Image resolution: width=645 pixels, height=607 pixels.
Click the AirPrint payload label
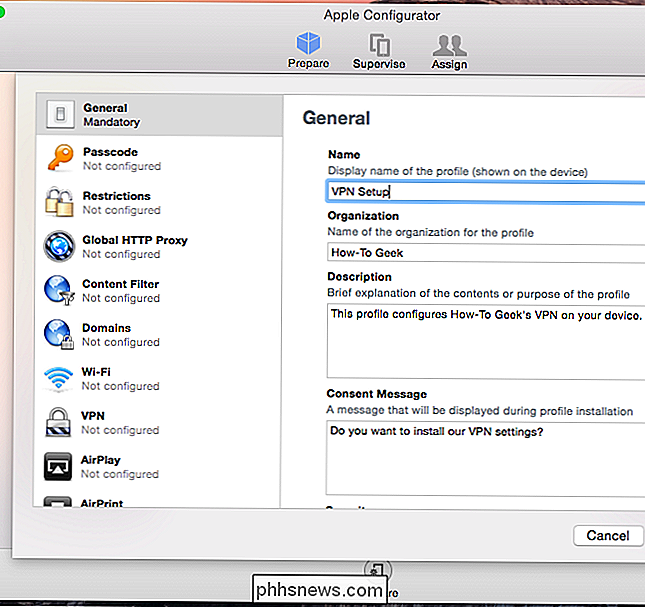click(102, 503)
